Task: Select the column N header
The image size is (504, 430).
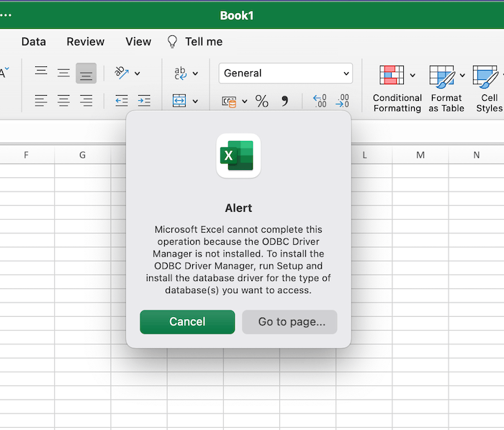Action: (477, 155)
